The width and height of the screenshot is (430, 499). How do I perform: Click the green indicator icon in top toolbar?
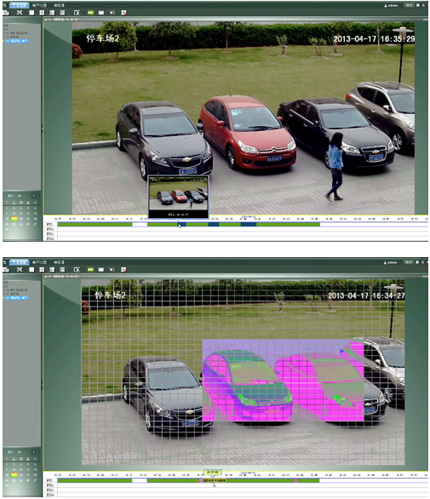click(90, 13)
